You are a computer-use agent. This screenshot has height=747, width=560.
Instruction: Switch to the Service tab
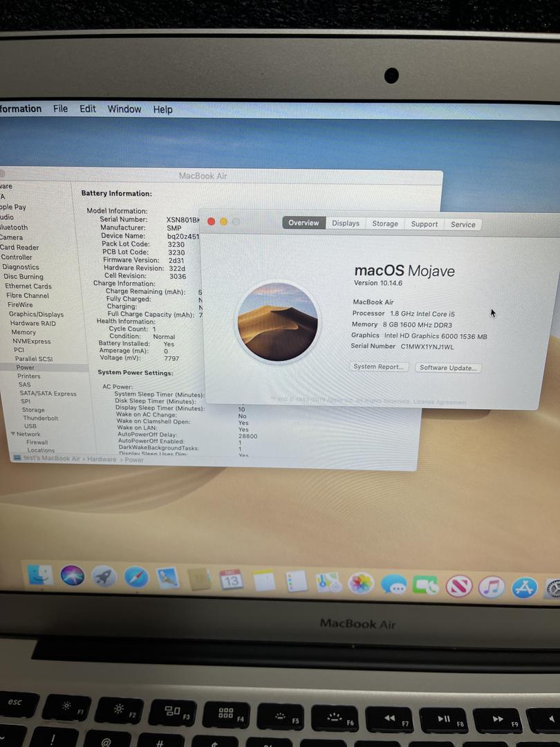(x=463, y=224)
